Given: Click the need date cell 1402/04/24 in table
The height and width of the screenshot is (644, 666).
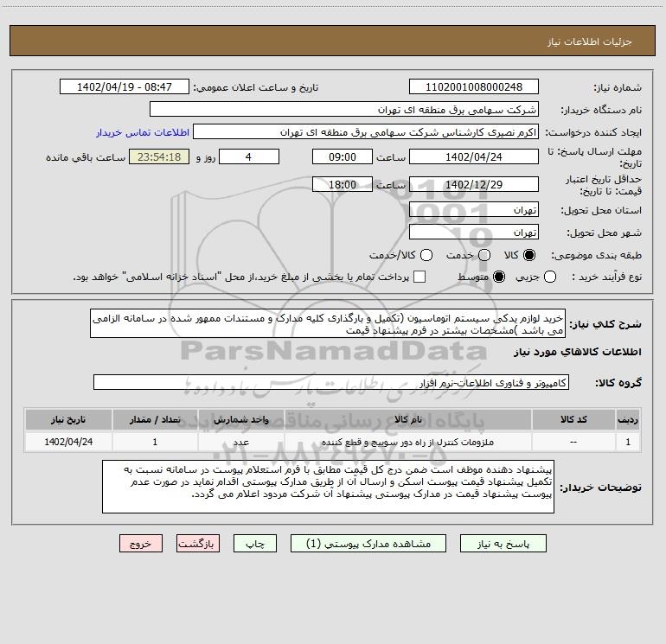Looking at the screenshot, I should click(x=68, y=442).
